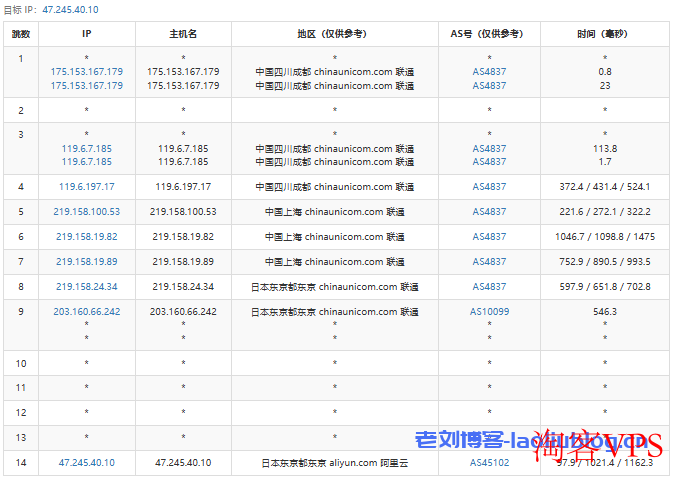Open the AS45102 link

pos(489,463)
